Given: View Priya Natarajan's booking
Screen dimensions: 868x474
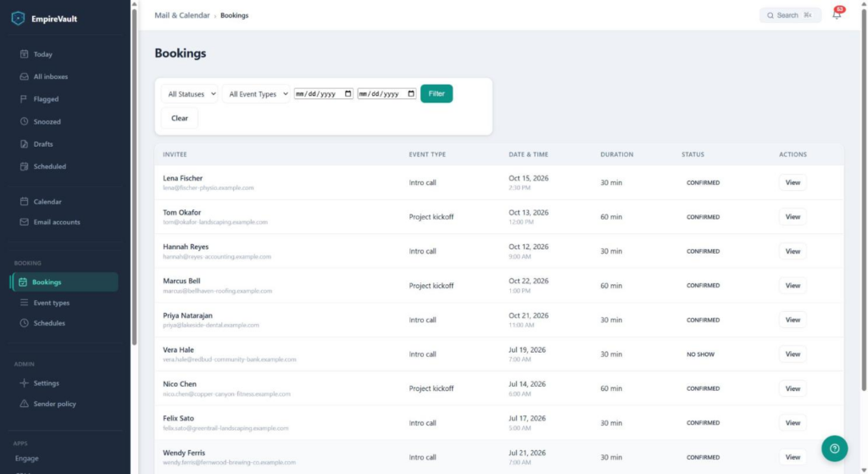Looking at the screenshot, I should point(793,320).
